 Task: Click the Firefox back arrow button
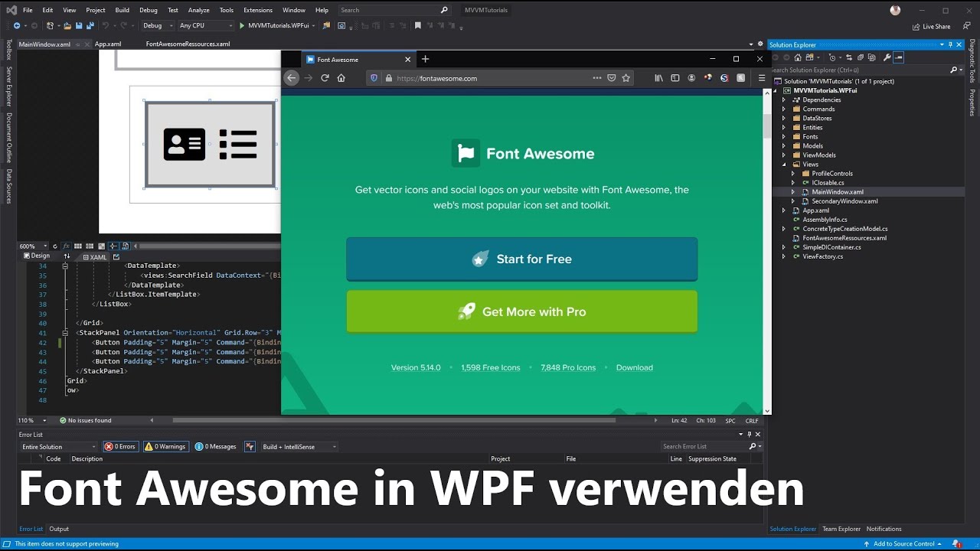pyautogui.click(x=291, y=77)
